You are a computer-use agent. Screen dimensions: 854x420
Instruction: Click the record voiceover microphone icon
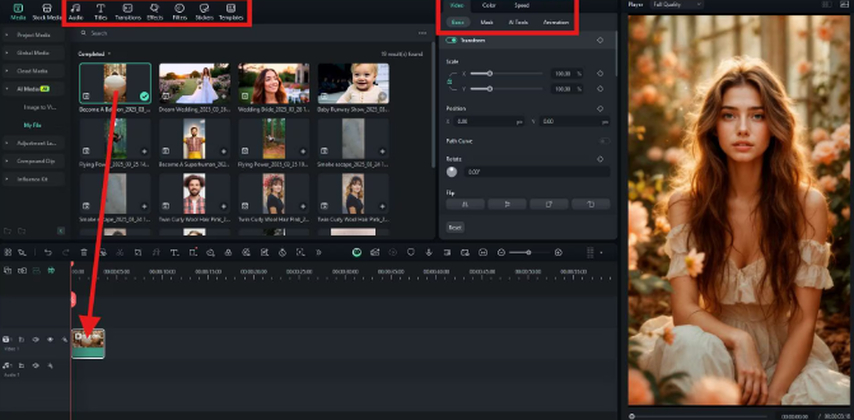429,252
